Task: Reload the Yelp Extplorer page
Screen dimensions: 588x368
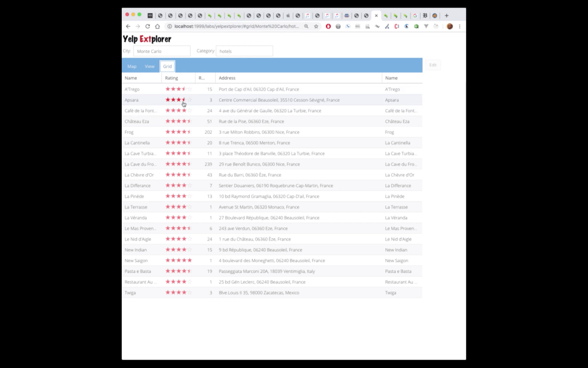Action: pos(147,26)
